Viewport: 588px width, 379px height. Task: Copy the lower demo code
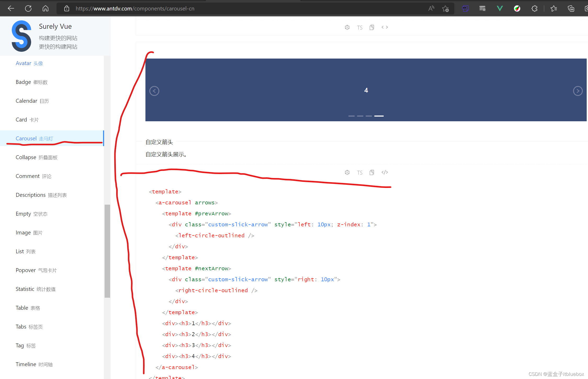(x=372, y=172)
